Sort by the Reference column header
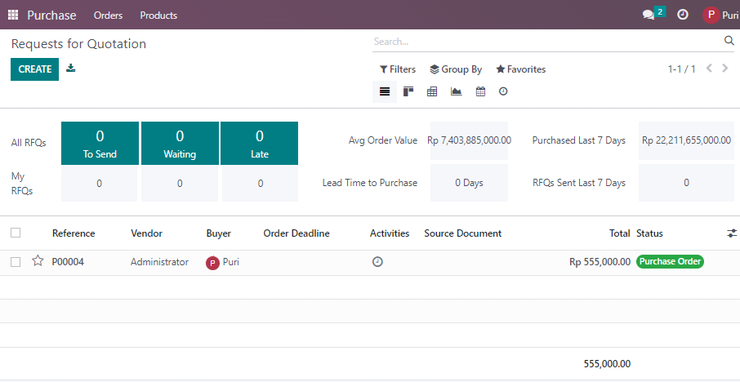 [74, 233]
